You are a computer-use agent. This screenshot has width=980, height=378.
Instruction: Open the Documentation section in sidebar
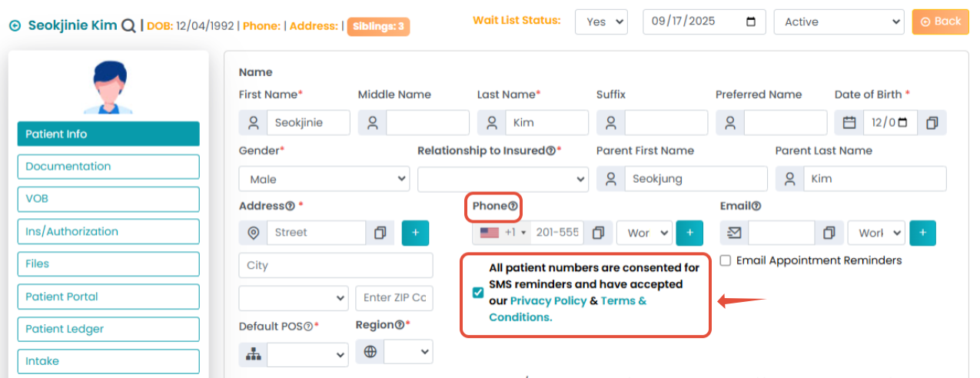click(108, 167)
